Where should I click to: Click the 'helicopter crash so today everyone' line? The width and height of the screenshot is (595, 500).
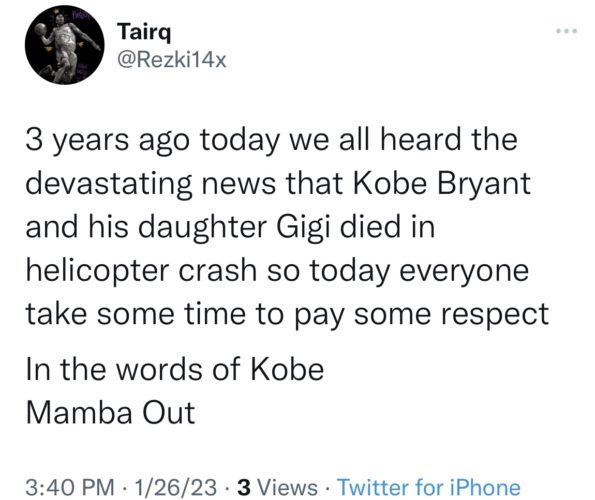click(x=277, y=271)
